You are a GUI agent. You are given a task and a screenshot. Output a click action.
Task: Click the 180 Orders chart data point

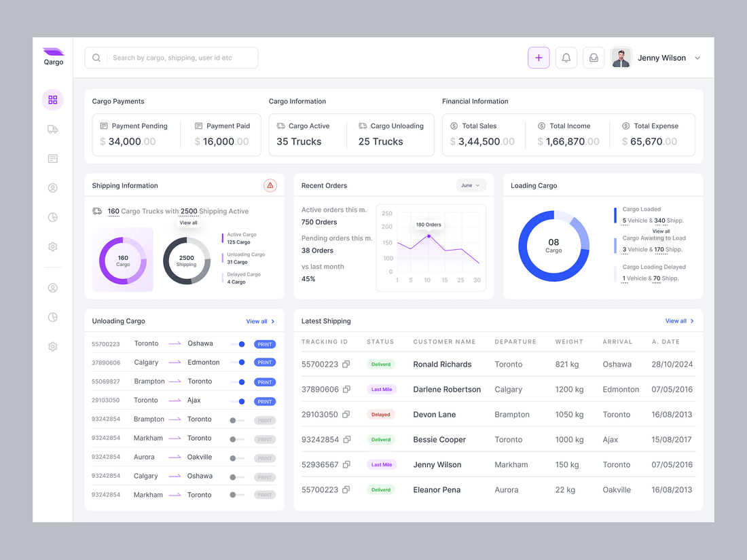429,236
